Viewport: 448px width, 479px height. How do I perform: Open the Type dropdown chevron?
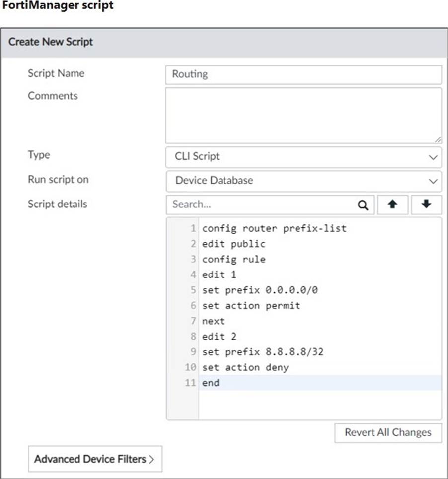coord(433,157)
